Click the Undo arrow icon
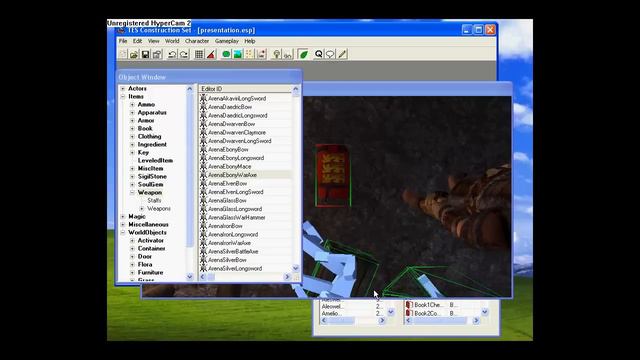 coord(172,54)
